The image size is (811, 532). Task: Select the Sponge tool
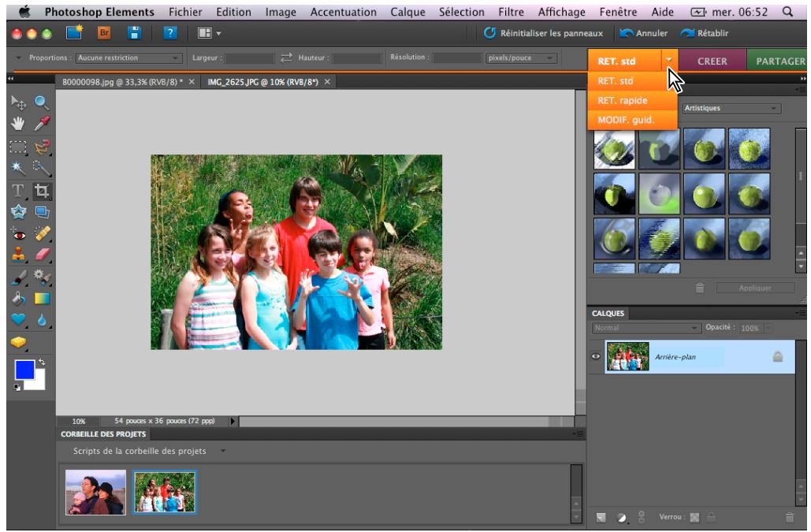tap(19, 340)
